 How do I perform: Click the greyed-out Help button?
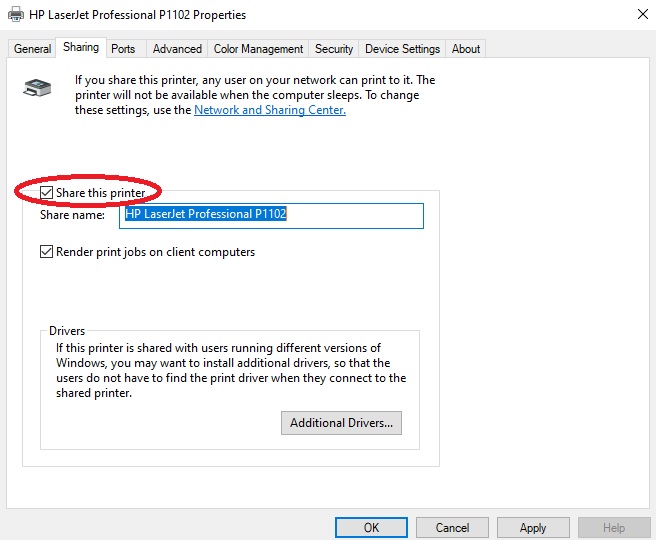click(614, 527)
